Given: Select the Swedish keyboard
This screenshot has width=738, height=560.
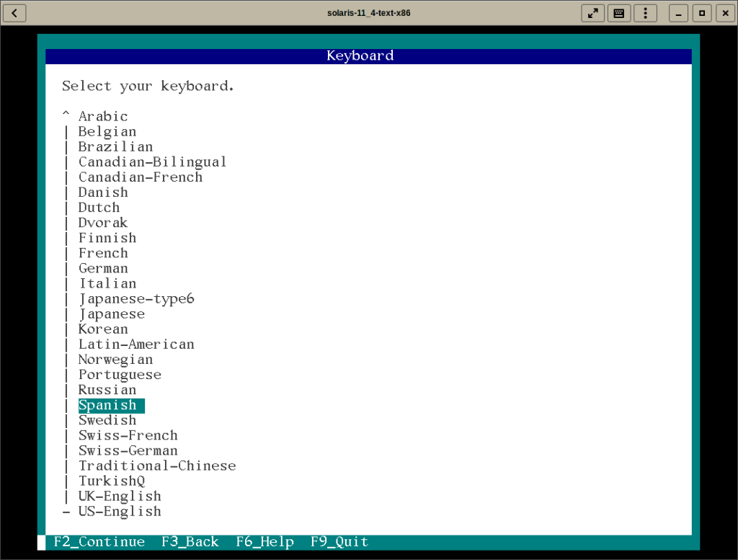Looking at the screenshot, I should [107, 420].
